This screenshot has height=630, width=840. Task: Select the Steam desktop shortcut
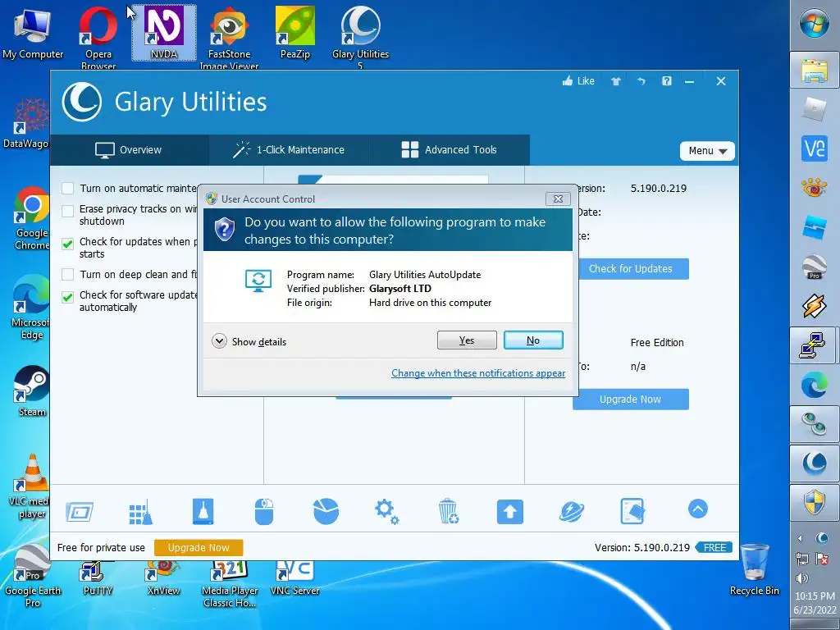click(x=32, y=391)
